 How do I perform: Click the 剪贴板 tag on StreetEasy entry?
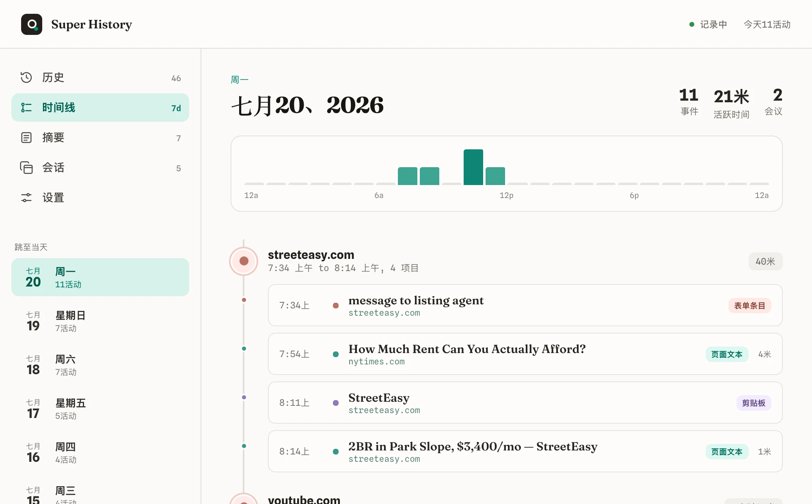tap(754, 403)
